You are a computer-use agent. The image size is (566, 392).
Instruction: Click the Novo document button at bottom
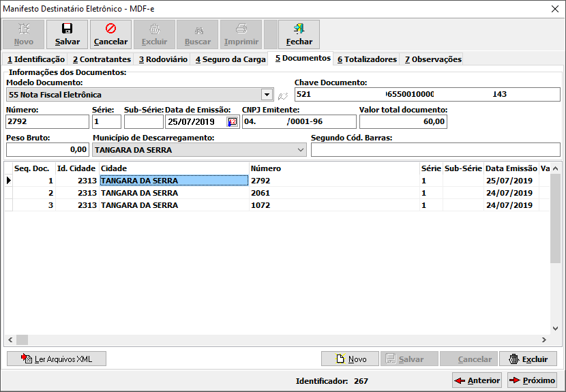point(350,359)
